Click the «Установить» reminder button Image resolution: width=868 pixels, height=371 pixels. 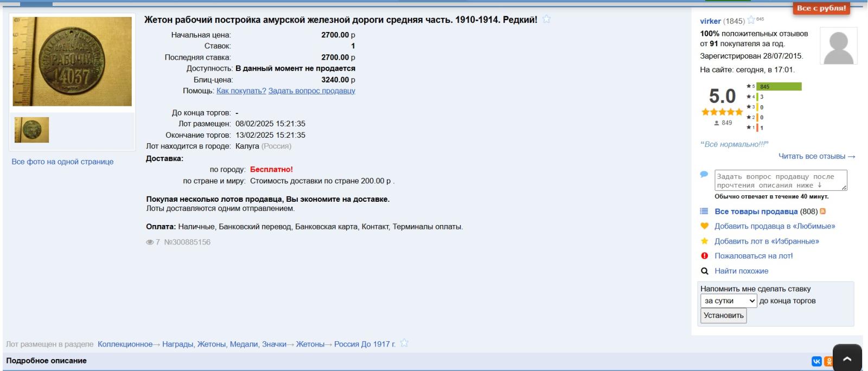(x=723, y=316)
